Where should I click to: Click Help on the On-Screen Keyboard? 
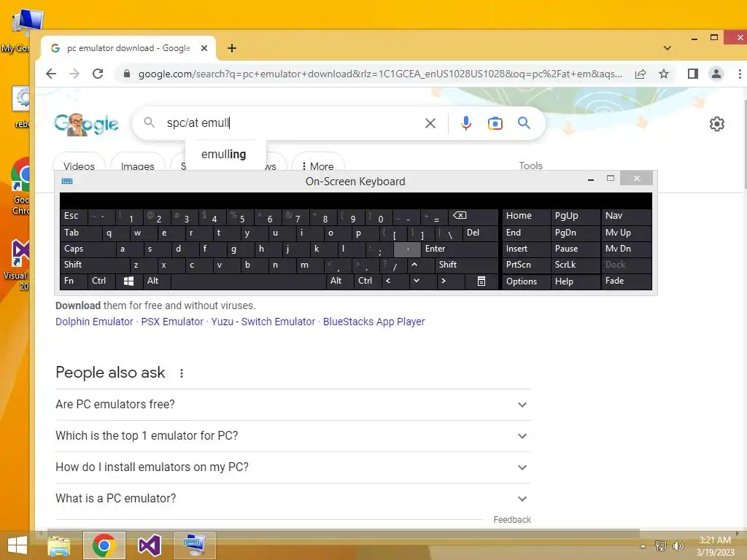(575, 281)
